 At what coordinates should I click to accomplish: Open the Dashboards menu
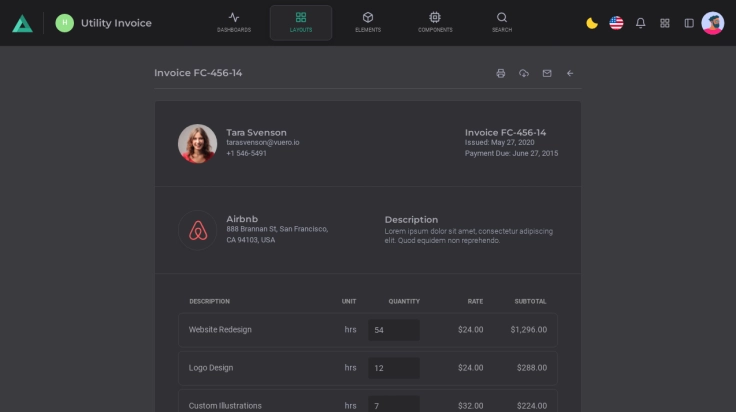[234, 22]
